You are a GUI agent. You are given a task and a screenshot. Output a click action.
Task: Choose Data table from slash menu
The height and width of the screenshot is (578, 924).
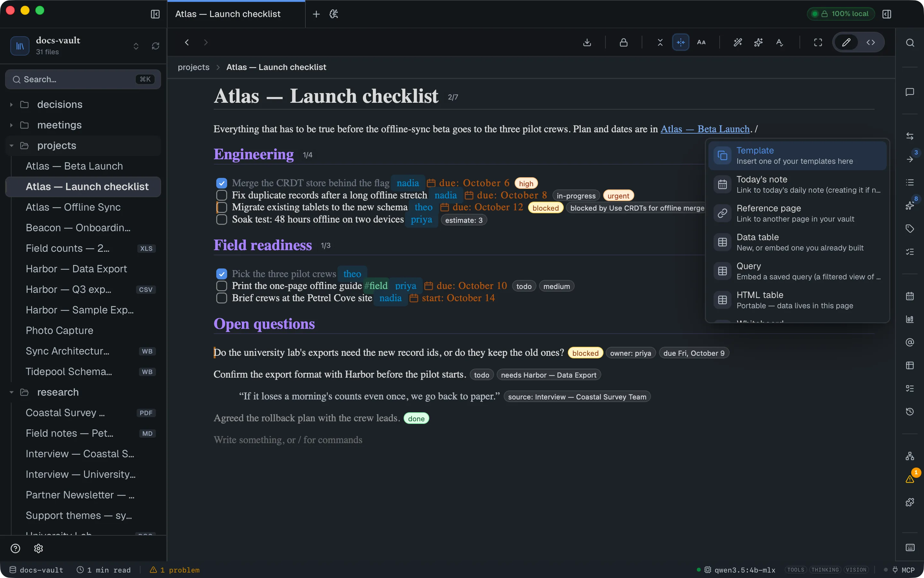797,242
